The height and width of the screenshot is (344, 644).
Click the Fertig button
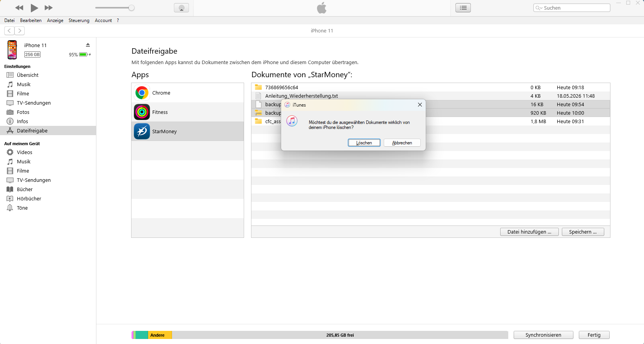tap(594, 335)
